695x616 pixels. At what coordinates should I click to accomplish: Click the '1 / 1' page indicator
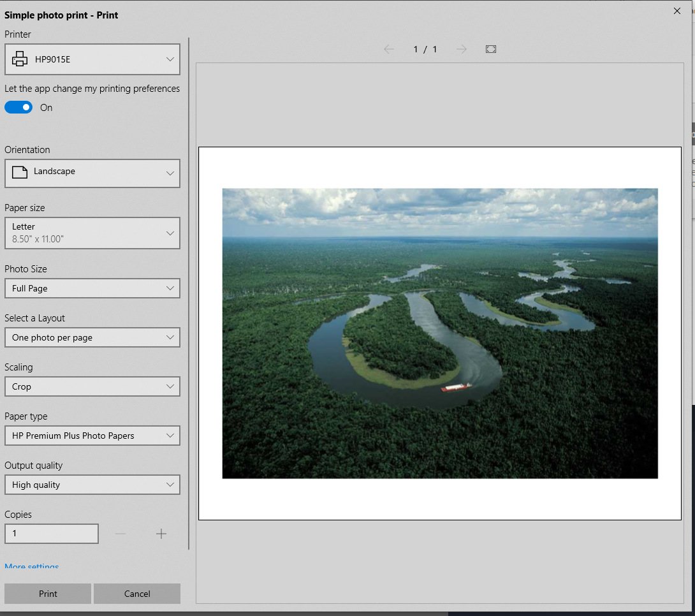tap(425, 49)
